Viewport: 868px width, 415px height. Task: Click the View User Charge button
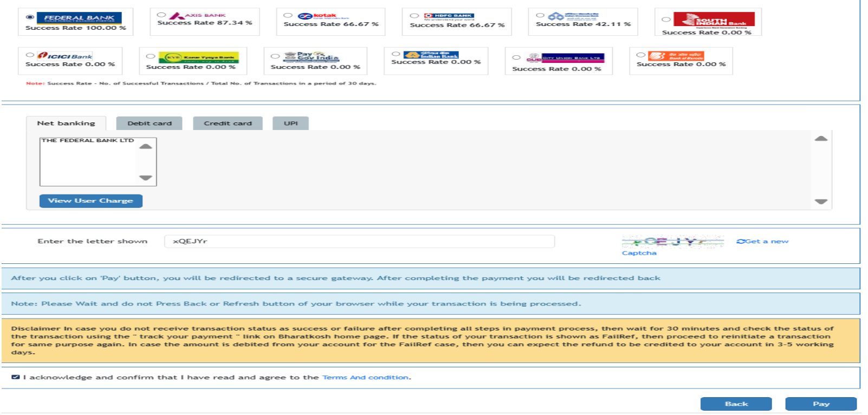(x=91, y=201)
